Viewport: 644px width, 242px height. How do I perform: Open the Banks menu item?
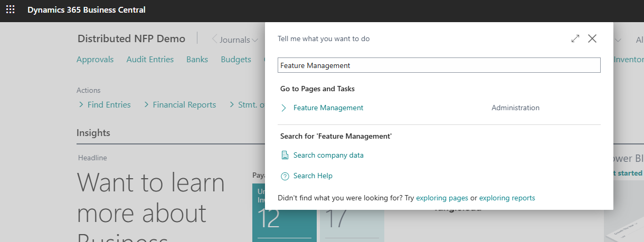pos(197,60)
